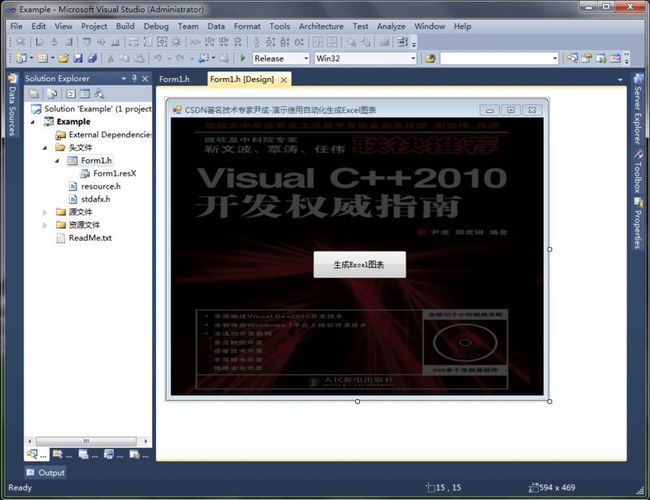Click View Code icon in Solution Explorer
Image resolution: width=650 pixels, height=500 pixels.
tap(71, 94)
